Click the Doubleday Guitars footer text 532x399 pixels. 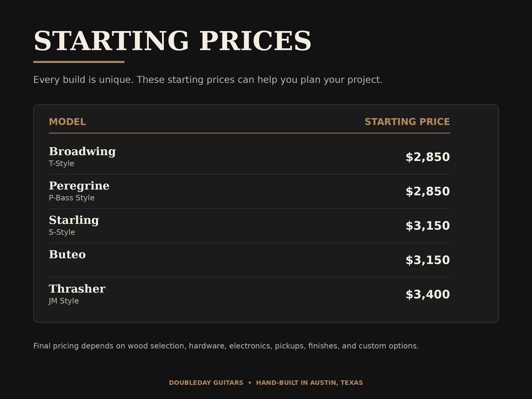click(266, 383)
